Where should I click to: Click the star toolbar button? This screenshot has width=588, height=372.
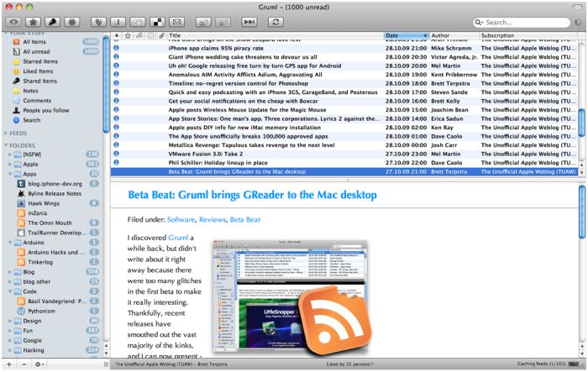(34, 22)
